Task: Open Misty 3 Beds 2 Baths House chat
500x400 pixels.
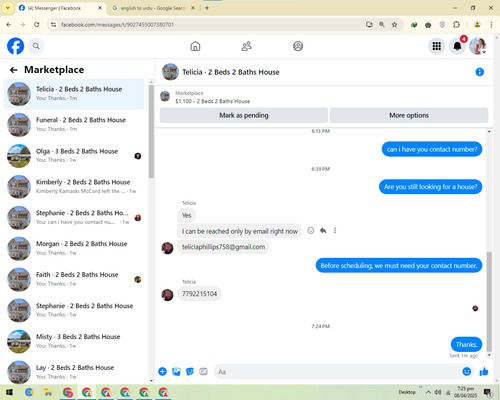Action: click(x=74, y=341)
